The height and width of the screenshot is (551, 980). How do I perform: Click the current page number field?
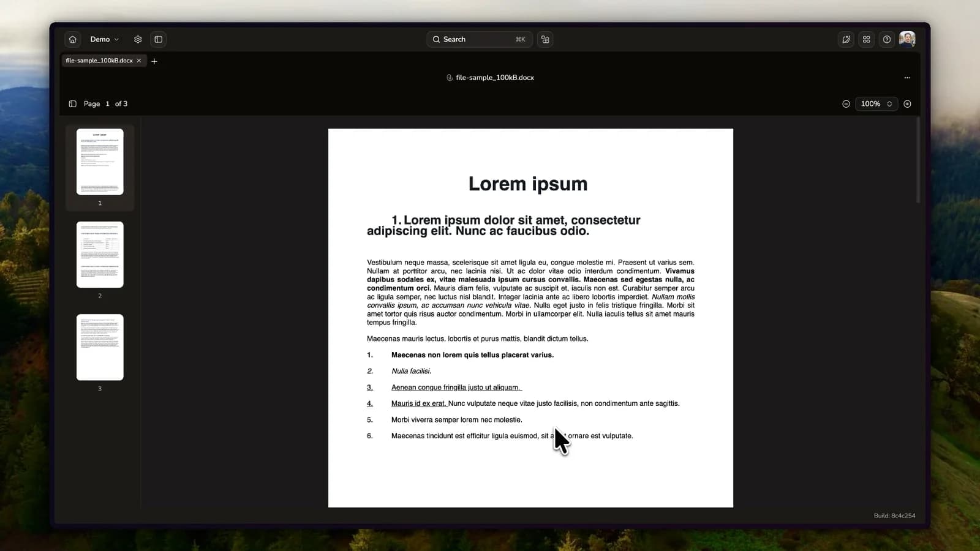click(x=107, y=104)
